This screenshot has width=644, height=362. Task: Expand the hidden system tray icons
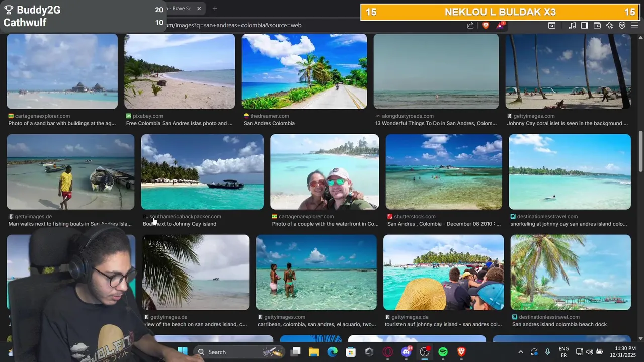[521, 352]
